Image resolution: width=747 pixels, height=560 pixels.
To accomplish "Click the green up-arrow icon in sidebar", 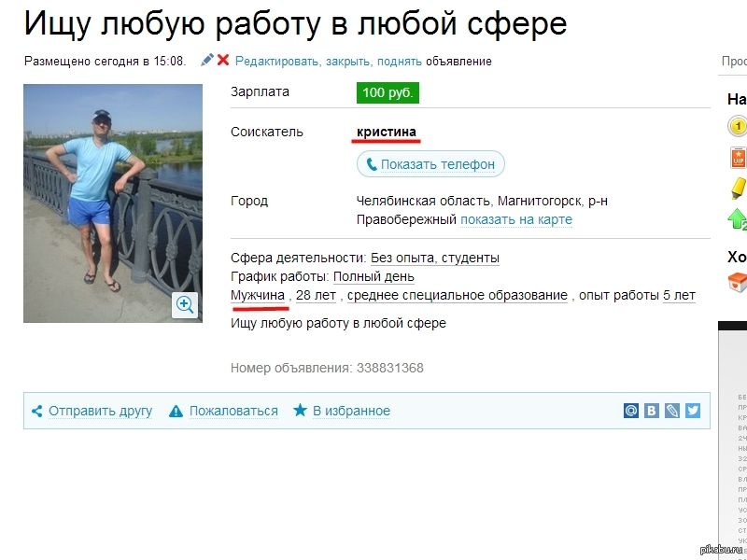I will pos(738,219).
